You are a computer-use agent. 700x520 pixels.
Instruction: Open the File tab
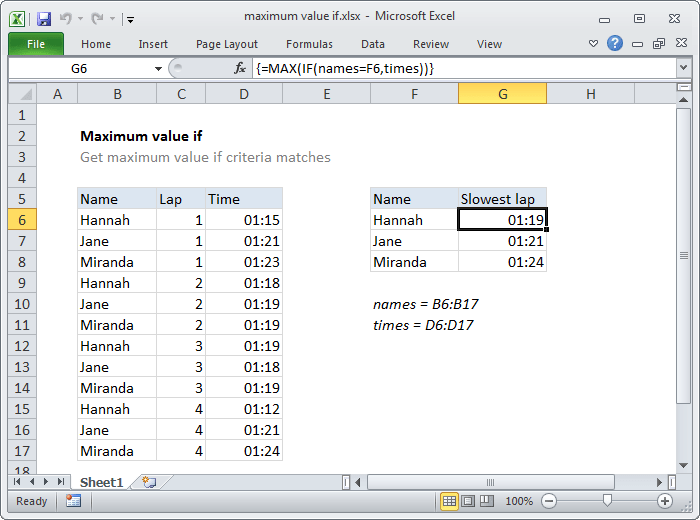36,44
